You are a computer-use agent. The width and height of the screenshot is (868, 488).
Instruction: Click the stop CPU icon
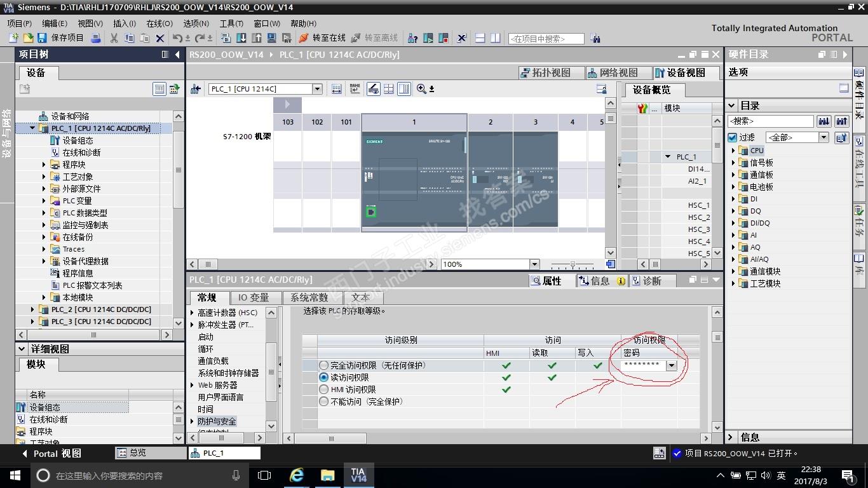pyautogui.click(x=444, y=38)
